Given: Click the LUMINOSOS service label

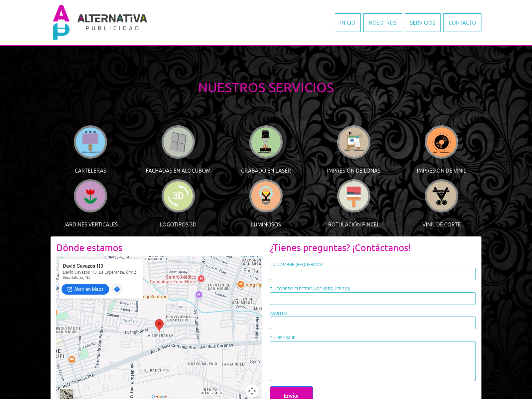Looking at the screenshot, I should click(x=266, y=224).
